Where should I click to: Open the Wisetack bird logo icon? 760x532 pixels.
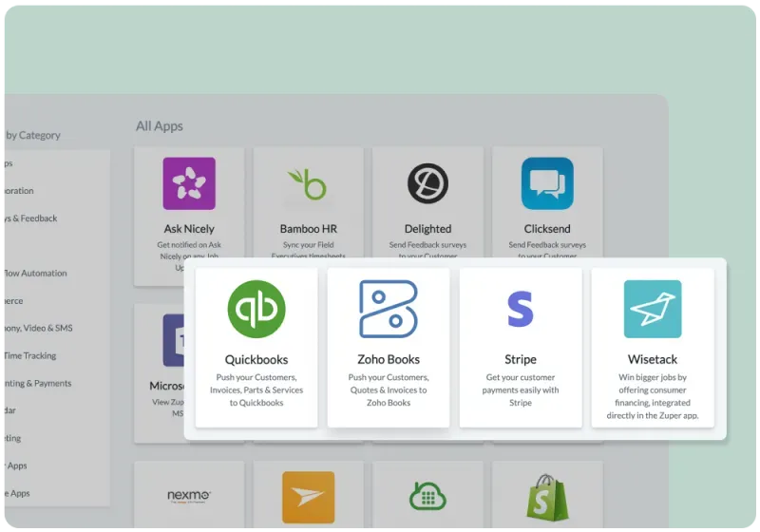(652, 309)
